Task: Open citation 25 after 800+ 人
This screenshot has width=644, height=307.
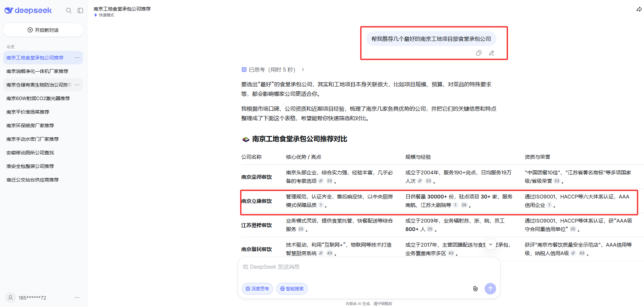Action: (430, 229)
